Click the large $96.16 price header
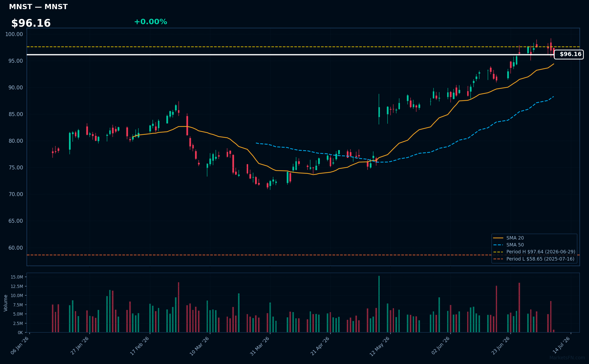589x364 pixels. (31, 23)
